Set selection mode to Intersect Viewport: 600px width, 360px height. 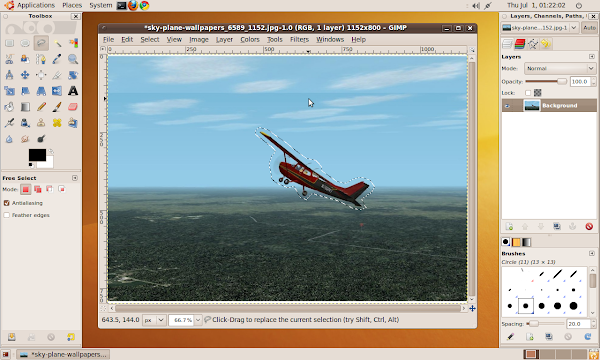pos(62,189)
